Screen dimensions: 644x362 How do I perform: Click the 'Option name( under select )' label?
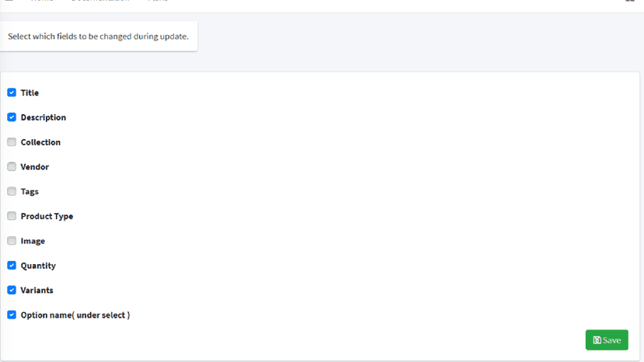[x=75, y=315]
